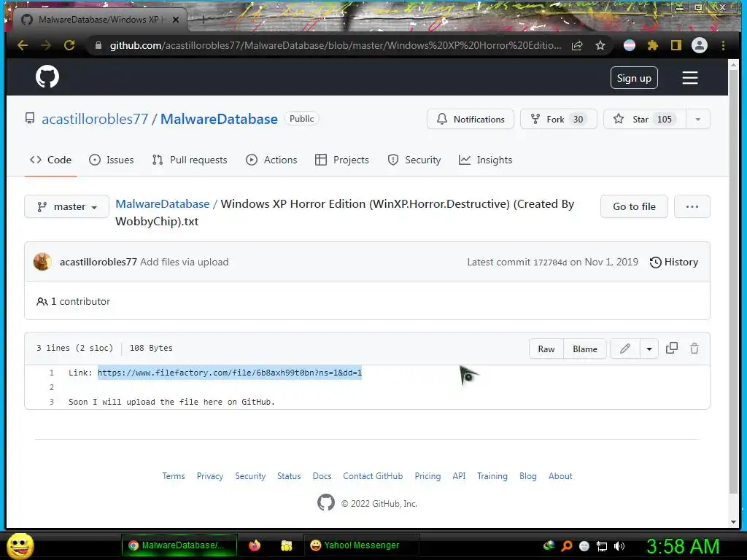The height and width of the screenshot is (560, 747).
Task: Click the GitHub octocat logo in header
Action: [47, 77]
